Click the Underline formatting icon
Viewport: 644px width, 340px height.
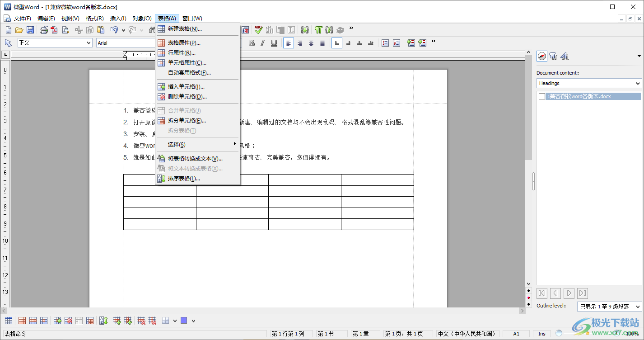274,43
